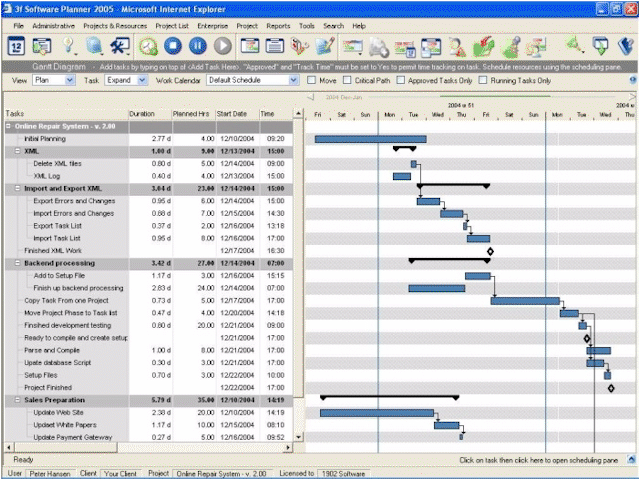Click the lined list window toolbar icon
This screenshot has width=640, height=480.
tap(275, 46)
